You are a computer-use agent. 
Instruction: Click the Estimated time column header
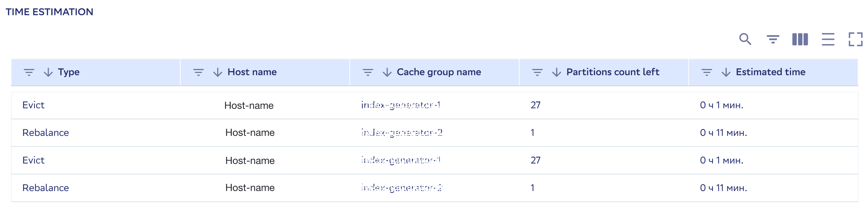pyautogui.click(x=770, y=72)
